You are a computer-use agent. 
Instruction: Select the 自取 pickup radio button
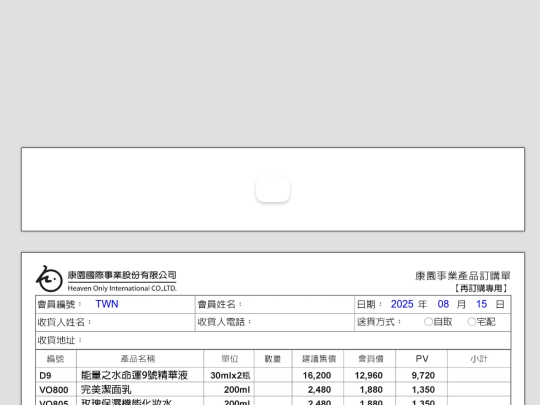tap(428, 322)
